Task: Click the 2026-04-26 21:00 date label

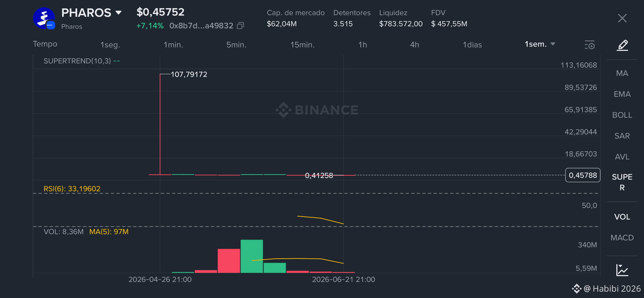Action: click(x=160, y=280)
